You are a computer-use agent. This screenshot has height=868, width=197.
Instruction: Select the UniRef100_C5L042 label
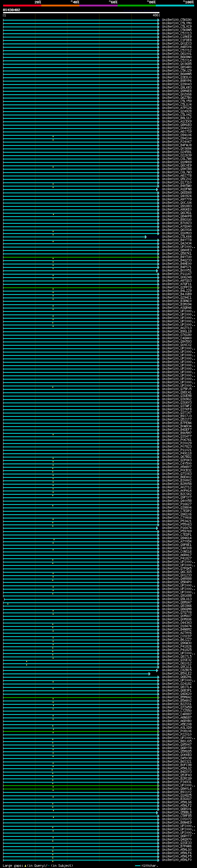click(x=177, y=115)
